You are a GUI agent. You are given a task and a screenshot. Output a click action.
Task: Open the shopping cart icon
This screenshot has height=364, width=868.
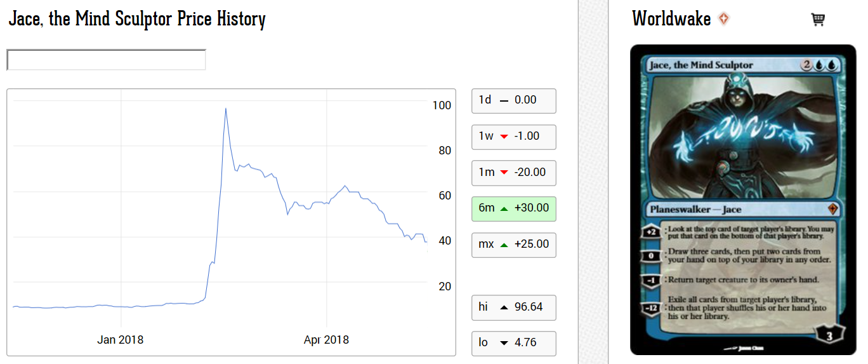(818, 20)
